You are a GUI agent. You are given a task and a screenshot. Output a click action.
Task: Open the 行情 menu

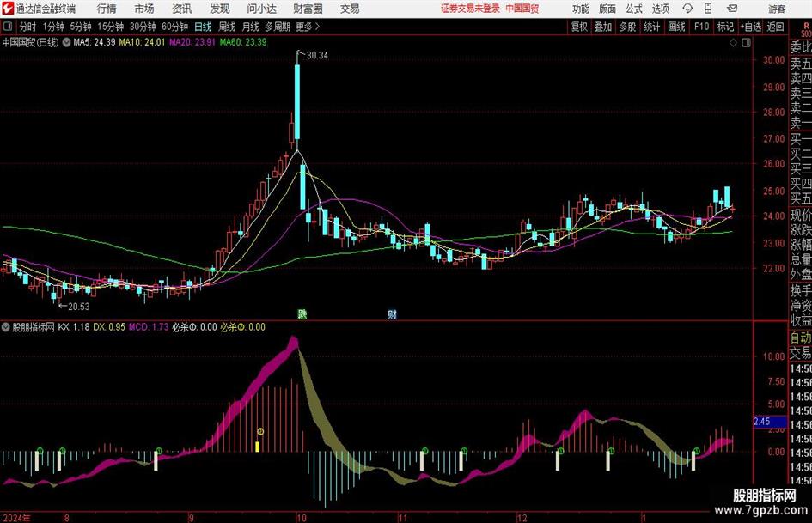tap(107, 9)
